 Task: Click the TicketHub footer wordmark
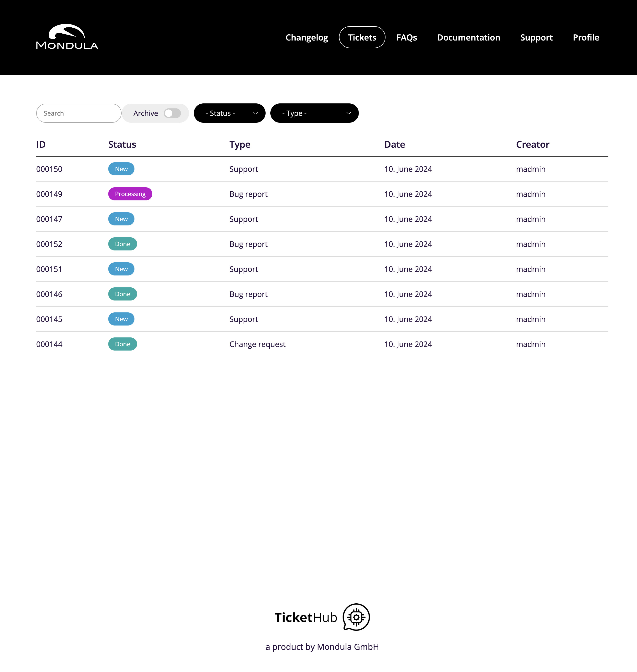click(306, 617)
